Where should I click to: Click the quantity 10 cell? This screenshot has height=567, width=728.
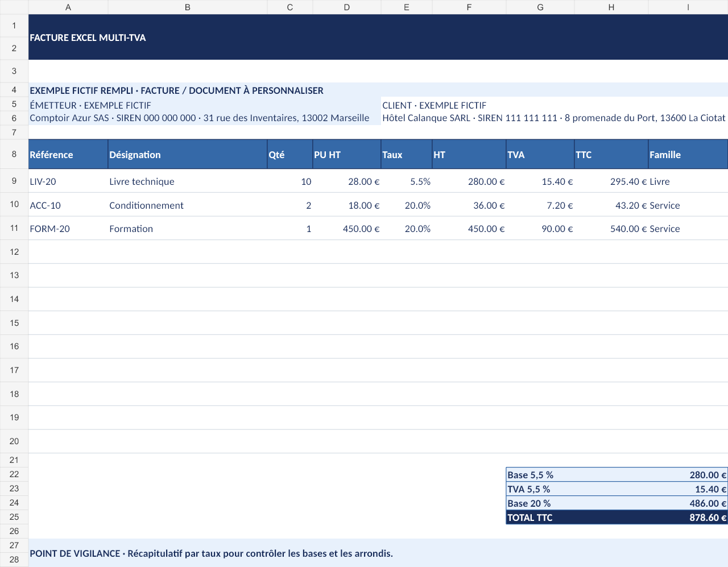pos(290,181)
